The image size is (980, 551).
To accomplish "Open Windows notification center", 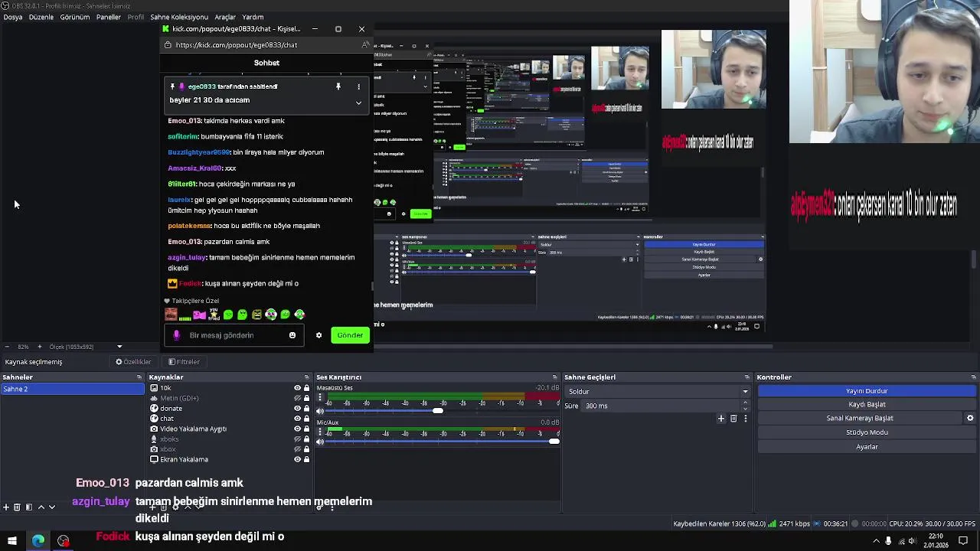I will pyautogui.click(x=963, y=541).
